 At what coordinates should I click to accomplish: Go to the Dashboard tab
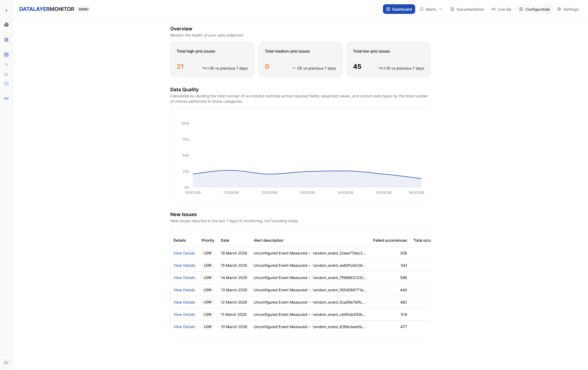[399, 9]
